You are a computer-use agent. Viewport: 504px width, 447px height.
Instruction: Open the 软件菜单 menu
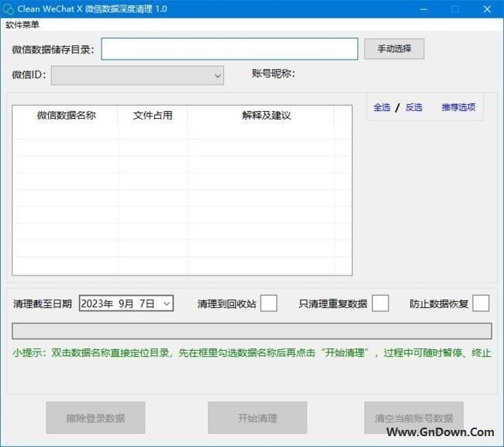[x=22, y=25]
